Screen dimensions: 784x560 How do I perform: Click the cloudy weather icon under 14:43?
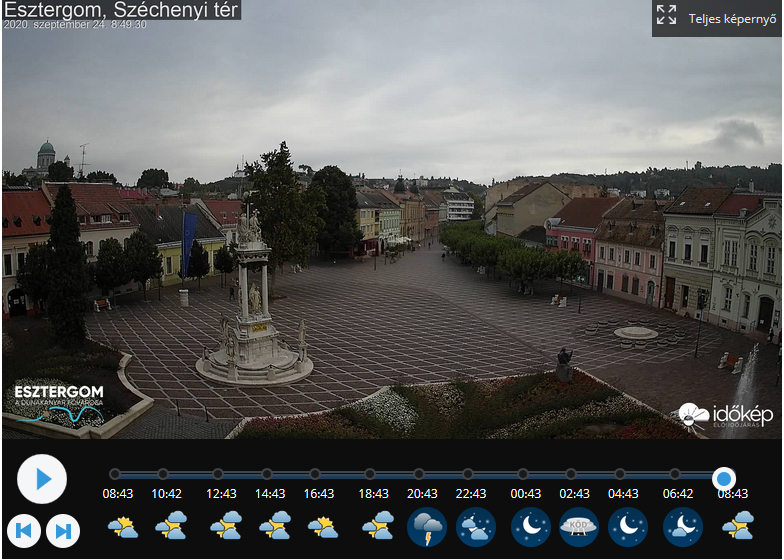click(x=275, y=525)
